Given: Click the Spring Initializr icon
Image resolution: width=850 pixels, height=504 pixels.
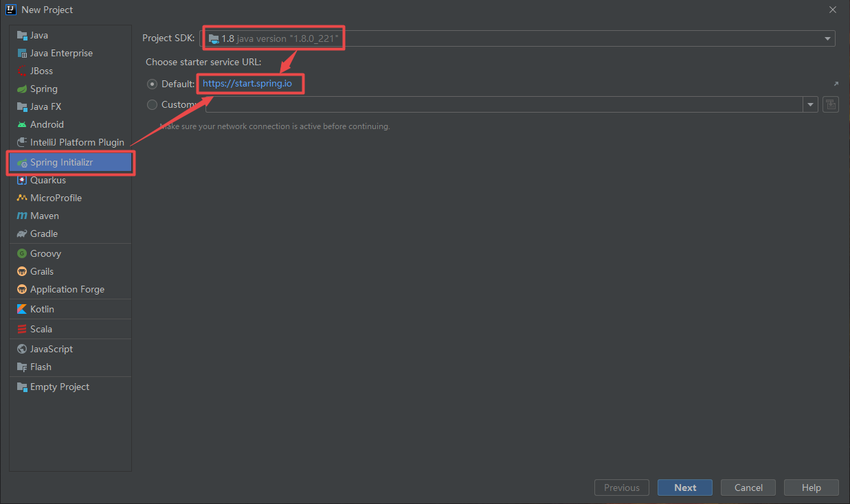Looking at the screenshot, I should (x=22, y=163).
